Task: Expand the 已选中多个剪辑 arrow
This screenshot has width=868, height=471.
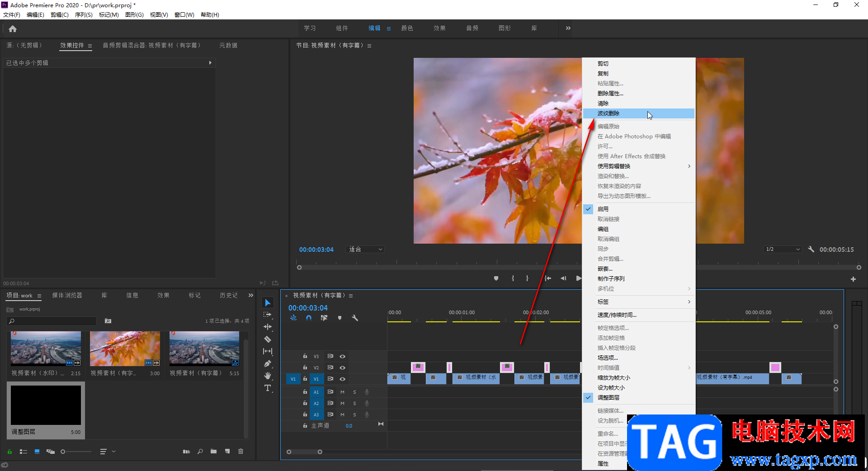Action: pos(210,63)
